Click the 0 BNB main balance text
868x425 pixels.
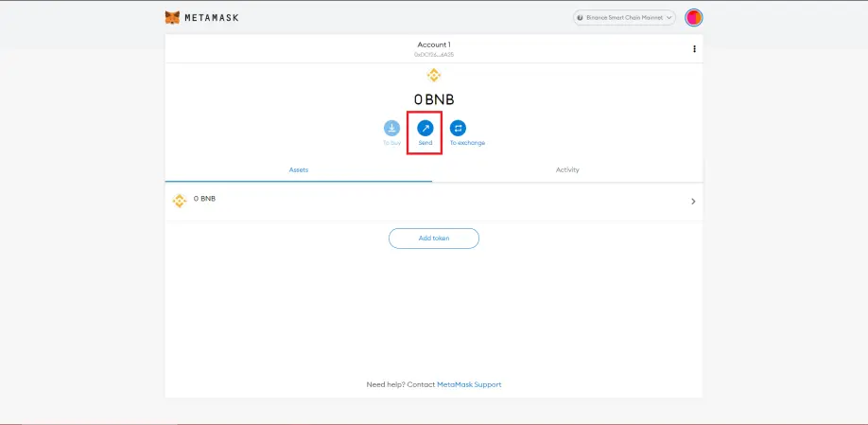434,99
